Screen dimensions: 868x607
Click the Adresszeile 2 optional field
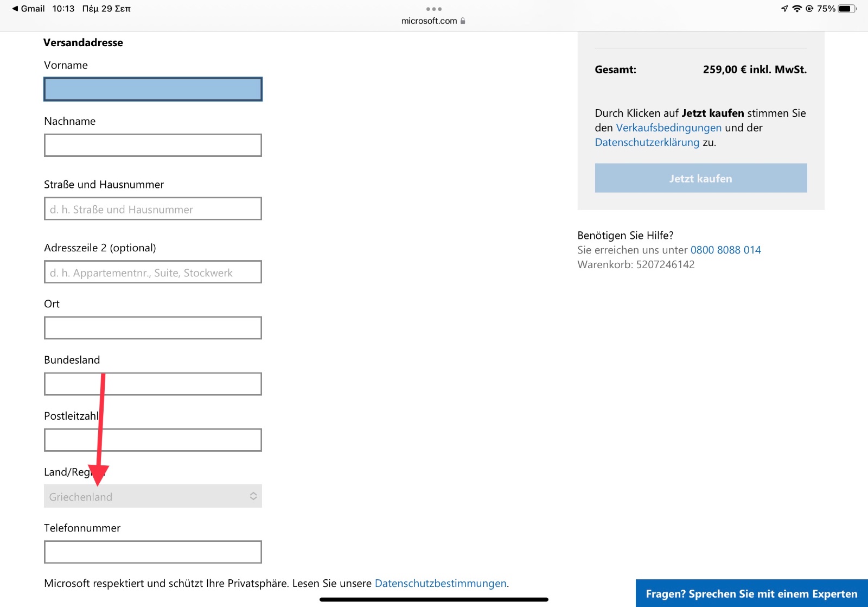point(153,272)
